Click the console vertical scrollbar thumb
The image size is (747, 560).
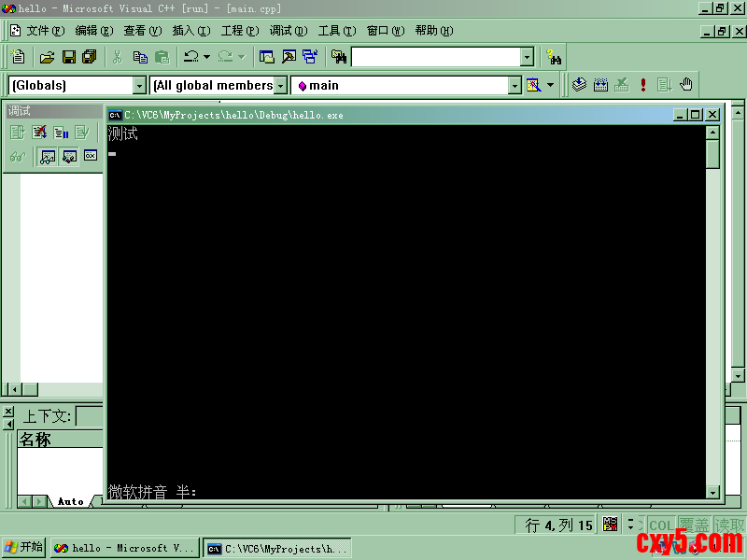tap(712, 154)
